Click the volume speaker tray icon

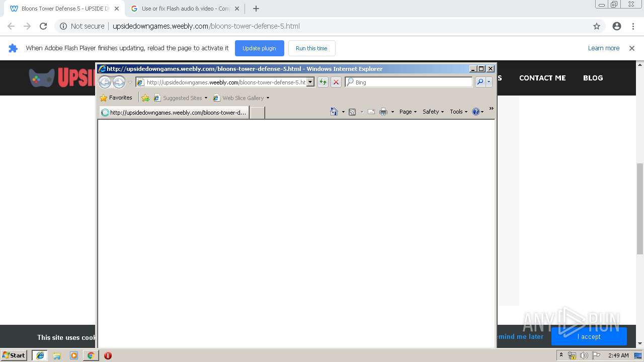tap(584, 355)
